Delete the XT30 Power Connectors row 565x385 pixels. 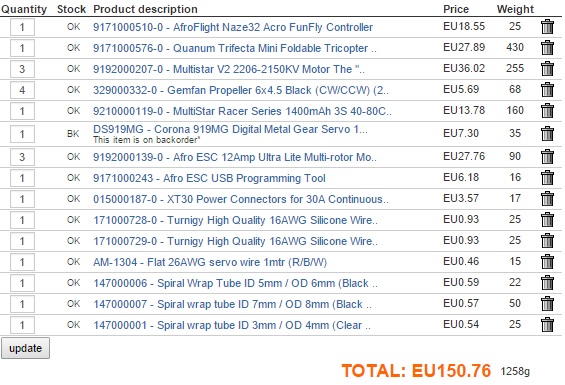tap(547, 199)
